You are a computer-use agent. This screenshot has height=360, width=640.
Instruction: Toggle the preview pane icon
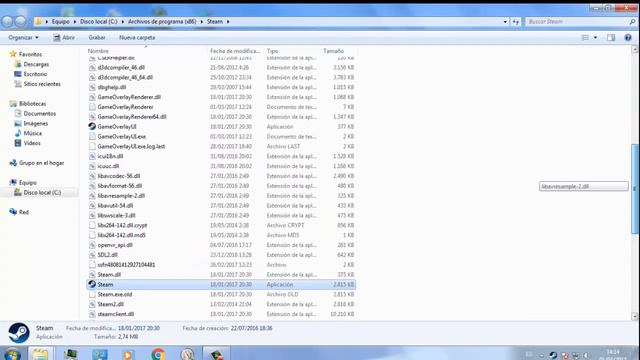point(611,38)
